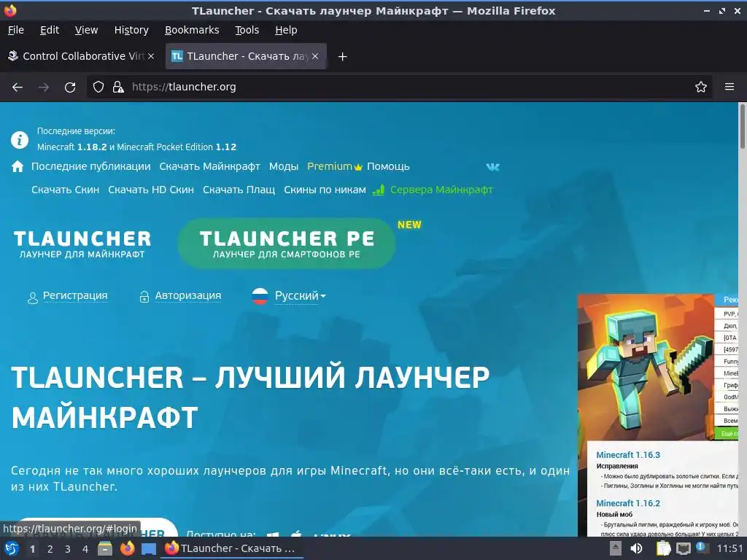
Task: Open the taskbar start menu bird icon
Action: (x=12, y=548)
